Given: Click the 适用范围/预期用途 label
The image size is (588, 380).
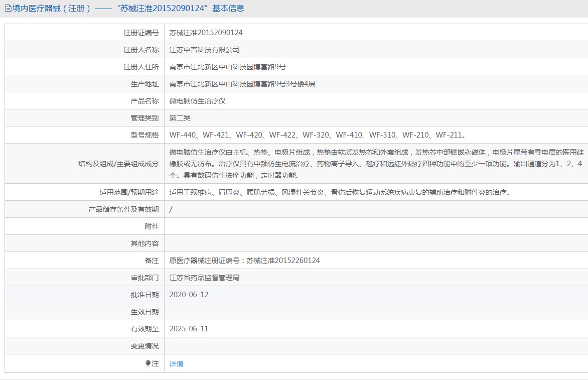Looking at the screenshot, I should pyautogui.click(x=129, y=192).
